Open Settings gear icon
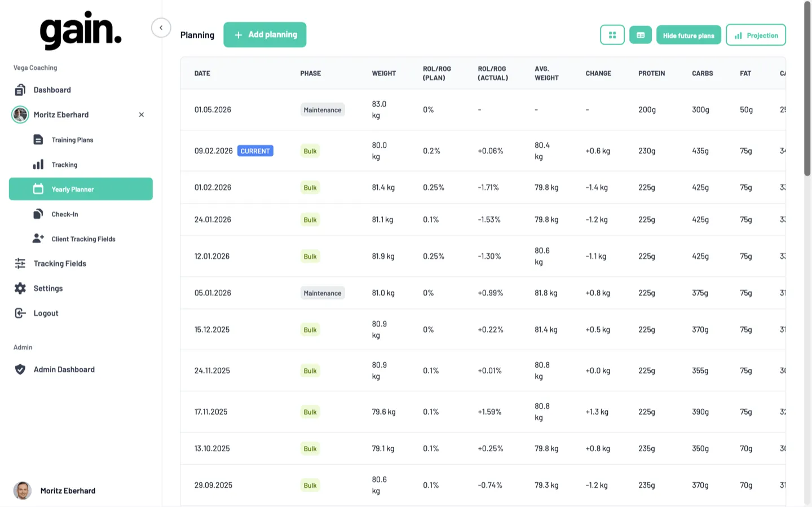This screenshot has height=507, width=812. tap(20, 288)
